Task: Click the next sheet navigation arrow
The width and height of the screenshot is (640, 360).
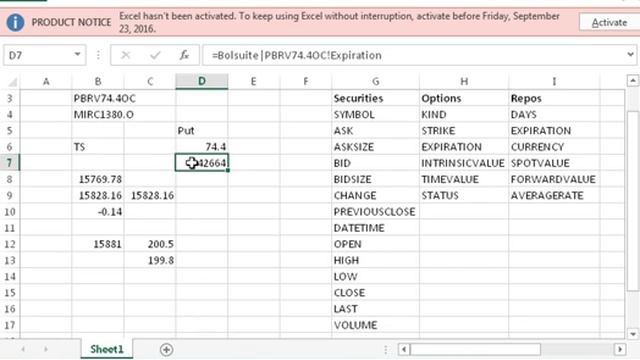Action: click(x=46, y=349)
